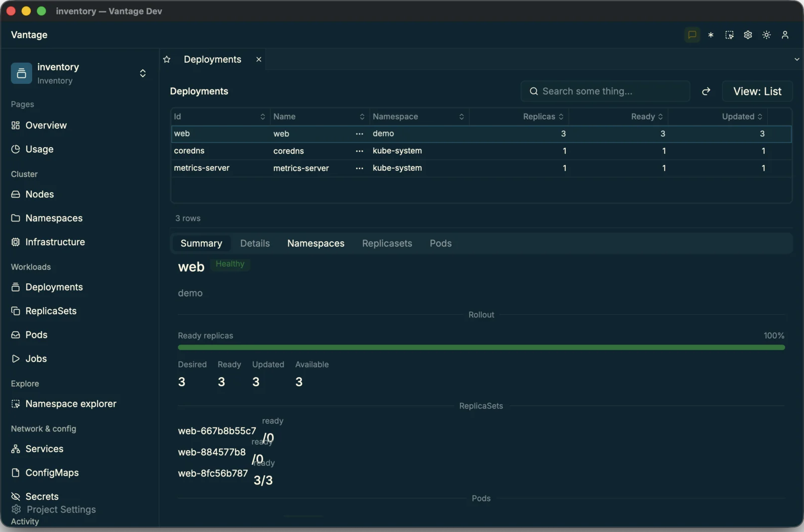Switch to the Replicasets tab

pos(387,243)
